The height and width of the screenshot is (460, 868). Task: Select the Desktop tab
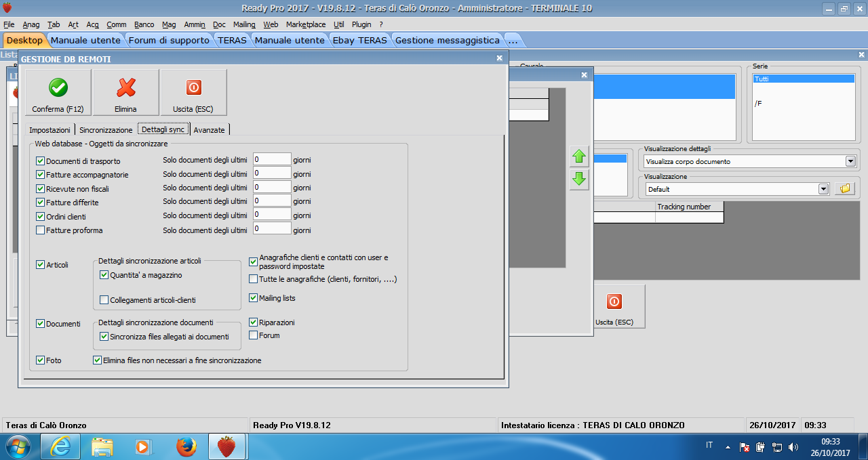click(x=24, y=40)
